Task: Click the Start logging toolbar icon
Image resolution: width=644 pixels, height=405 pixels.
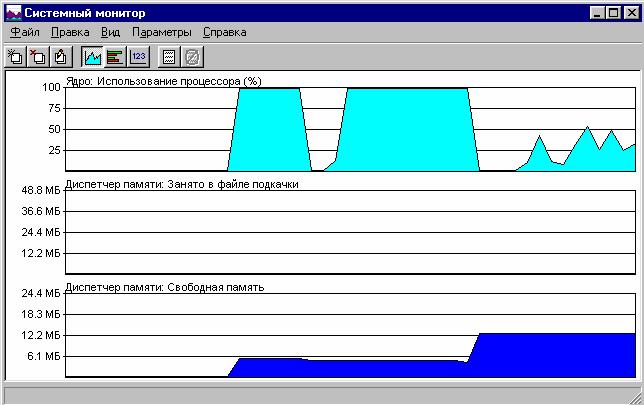Action: [169, 57]
